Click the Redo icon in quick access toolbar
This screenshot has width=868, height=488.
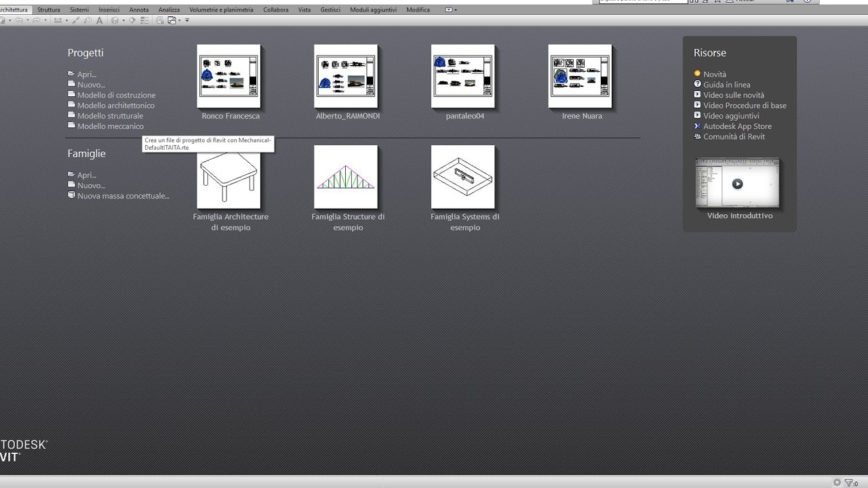37,20
